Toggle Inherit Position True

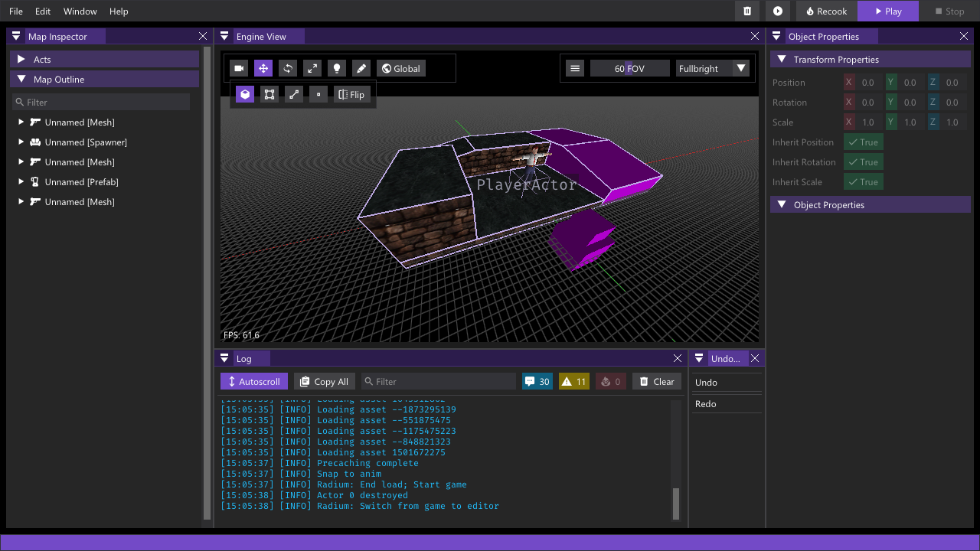point(863,142)
